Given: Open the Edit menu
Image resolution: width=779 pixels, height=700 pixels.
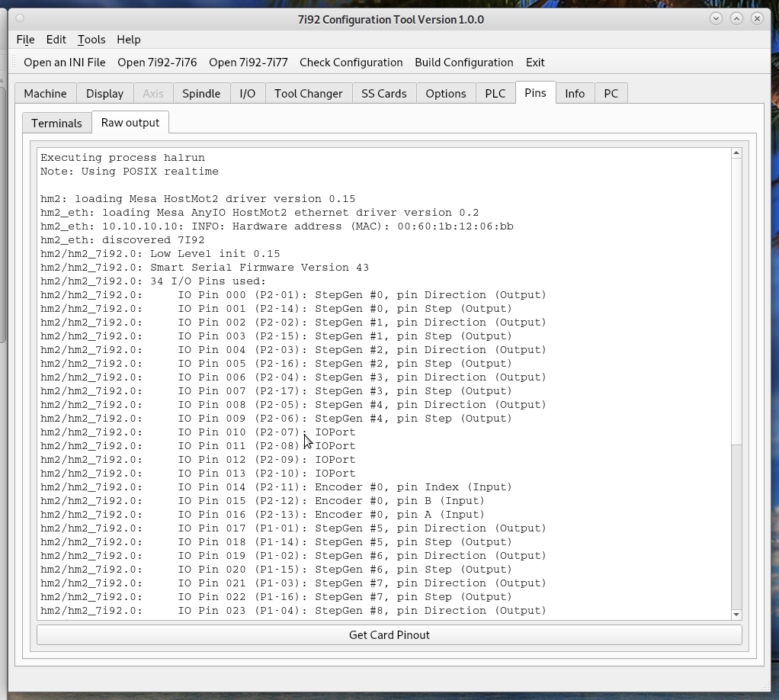Looking at the screenshot, I should (x=56, y=40).
